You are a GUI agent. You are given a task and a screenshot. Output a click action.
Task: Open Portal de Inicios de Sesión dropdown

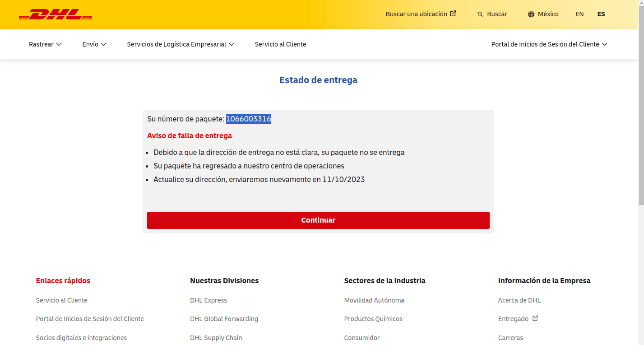[549, 44]
